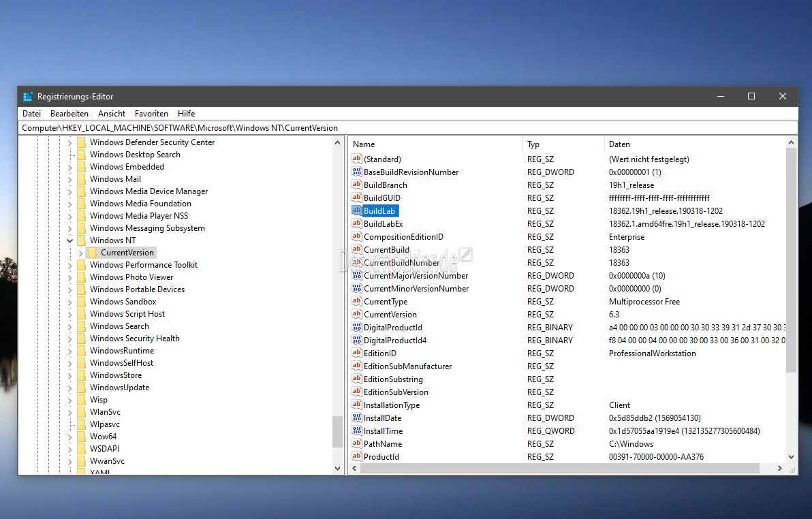812x519 pixels.
Task: Click the BuildLabEx string value icon
Action: 356,224
